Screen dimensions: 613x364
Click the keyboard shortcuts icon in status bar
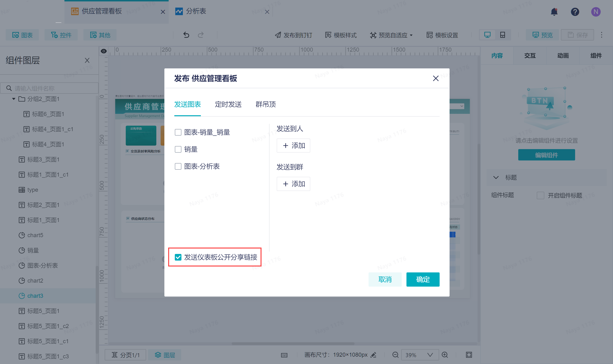click(x=284, y=355)
